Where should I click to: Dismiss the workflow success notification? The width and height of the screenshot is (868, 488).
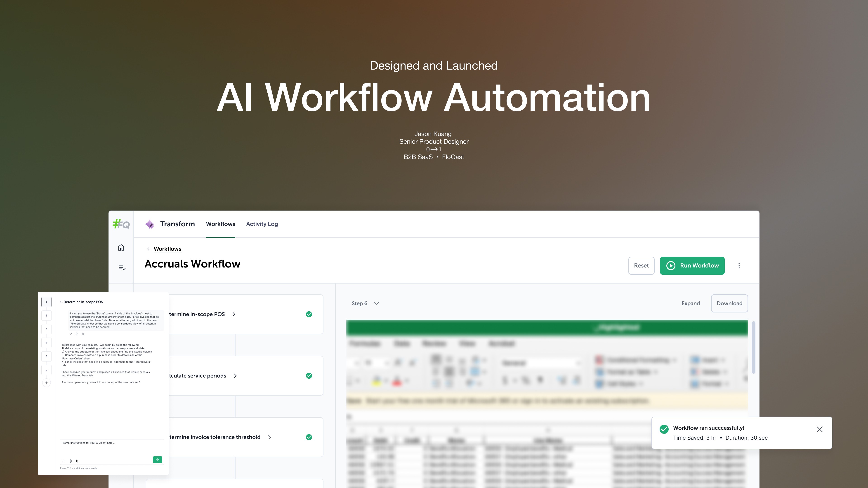point(819,429)
